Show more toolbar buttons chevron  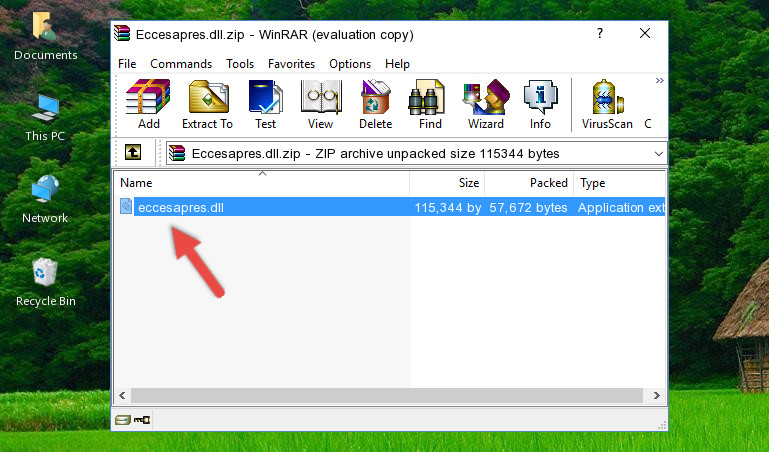[x=660, y=81]
